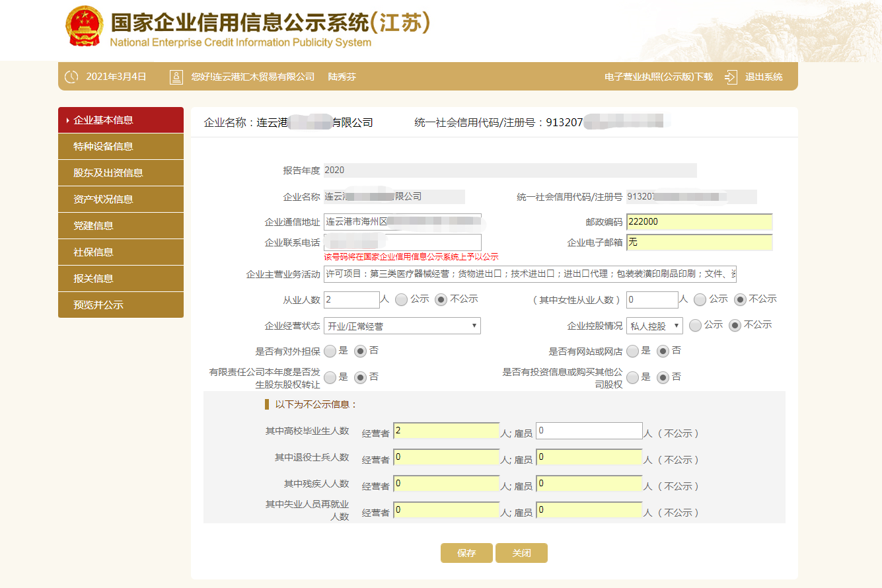Open 报关信息 in the sidebar

pyautogui.click(x=121, y=279)
